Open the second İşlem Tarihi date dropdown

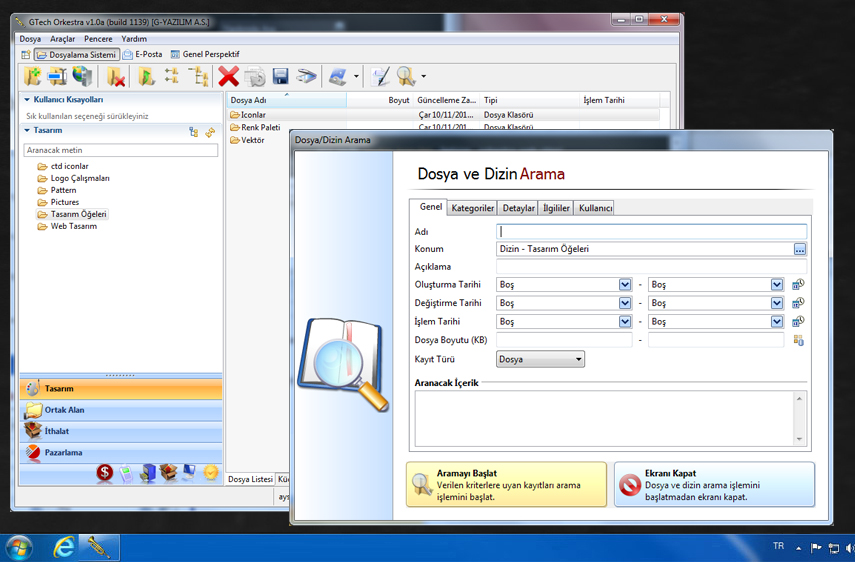point(777,322)
